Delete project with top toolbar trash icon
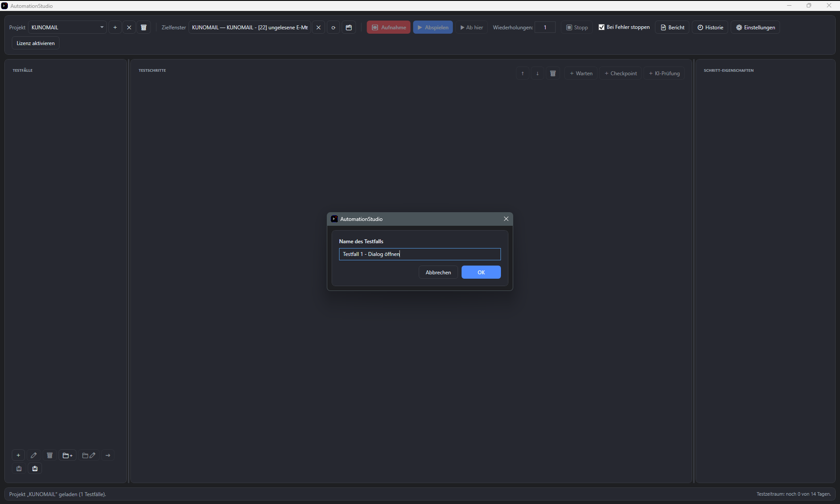840x504 pixels. click(x=143, y=27)
